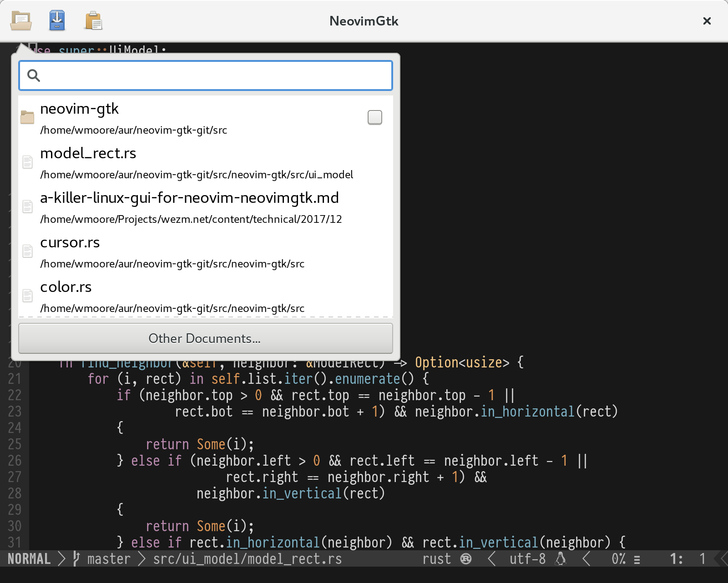
Task: Click the color.rs document icon
Action: (x=28, y=296)
